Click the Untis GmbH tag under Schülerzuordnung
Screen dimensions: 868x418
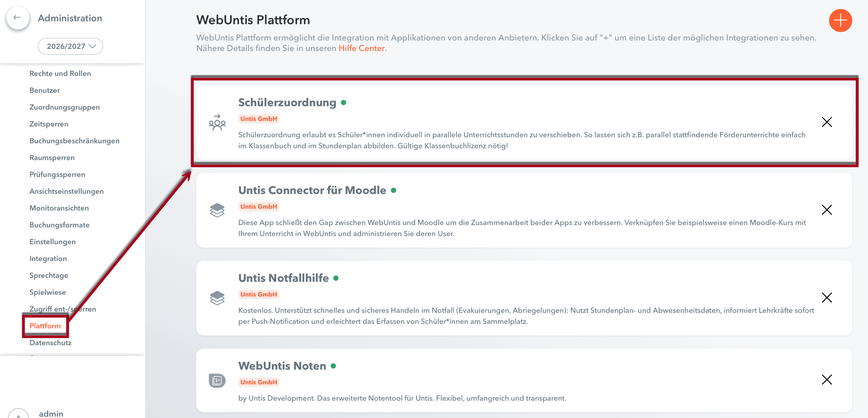tap(259, 119)
